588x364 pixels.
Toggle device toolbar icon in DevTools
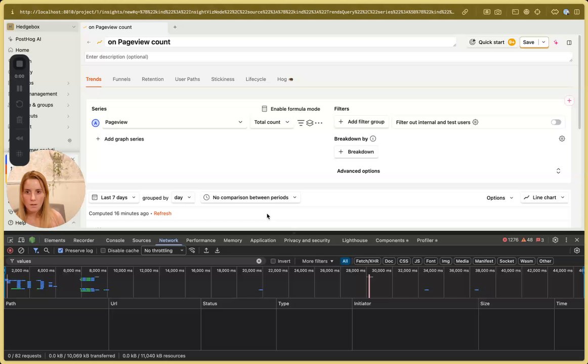(x=21, y=240)
